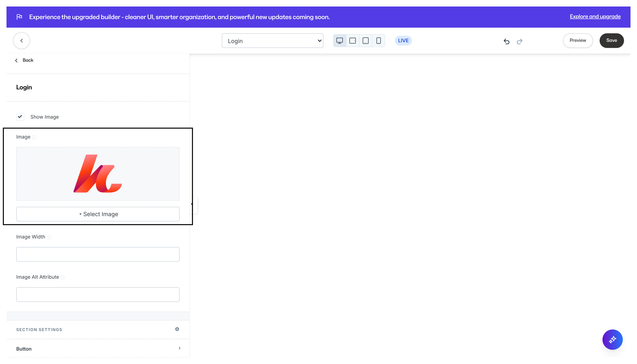637x364 pixels.
Task: Click the Image Width input field
Action: pyautogui.click(x=98, y=254)
